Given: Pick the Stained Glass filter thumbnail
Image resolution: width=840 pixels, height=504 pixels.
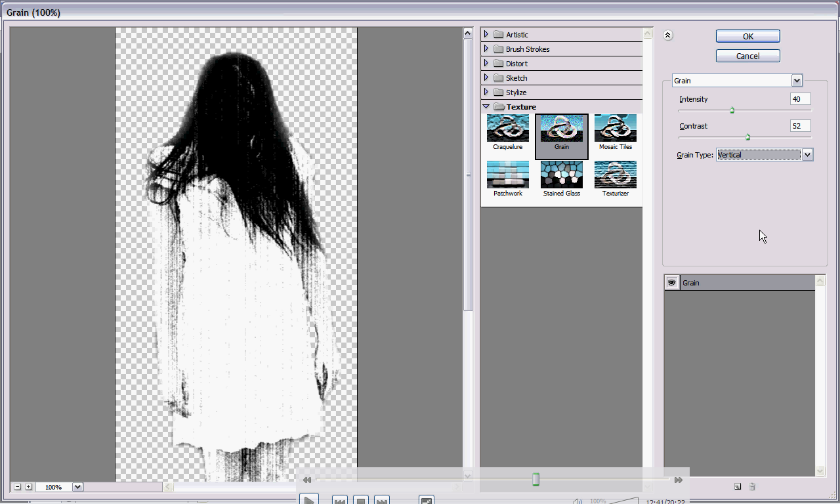Looking at the screenshot, I should point(562,175).
